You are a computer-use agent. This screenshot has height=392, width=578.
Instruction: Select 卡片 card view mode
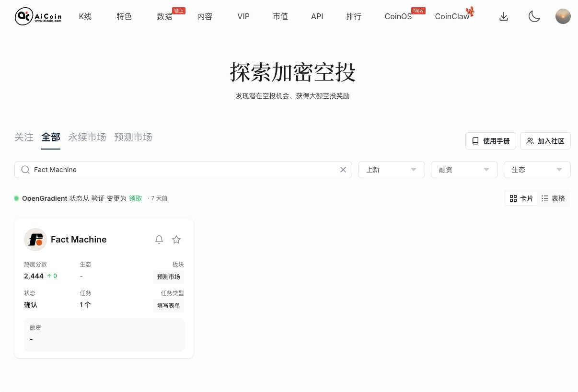(521, 198)
